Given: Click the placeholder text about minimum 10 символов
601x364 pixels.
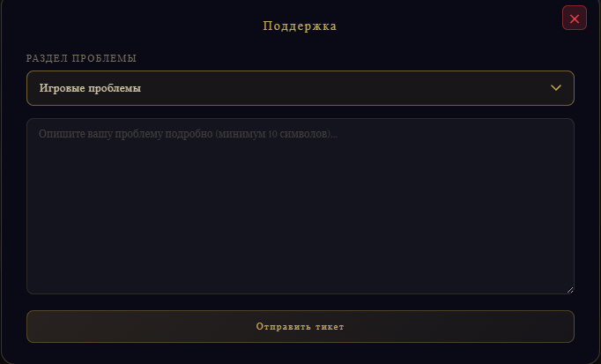Looking at the screenshot, I should point(189,134).
